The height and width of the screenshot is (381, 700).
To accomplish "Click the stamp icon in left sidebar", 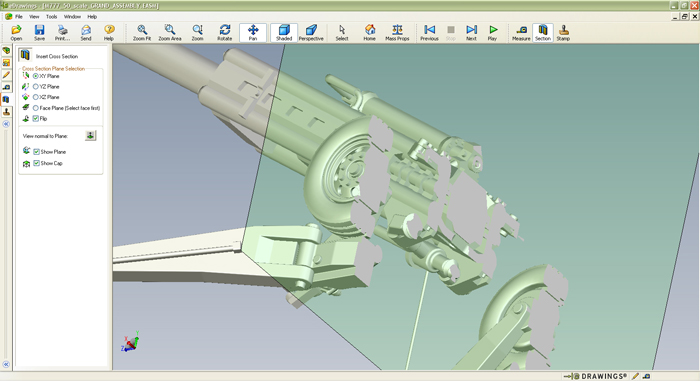I will pyautogui.click(x=6, y=112).
